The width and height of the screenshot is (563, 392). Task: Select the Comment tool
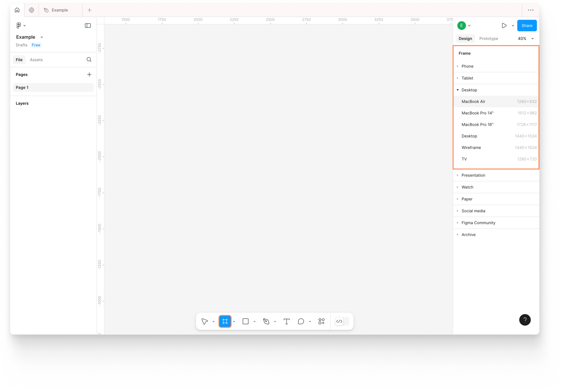301,321
